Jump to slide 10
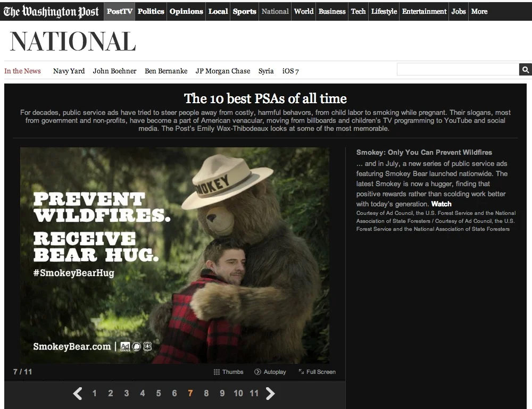The image size is (532, 409). click(x=238, y=394)
